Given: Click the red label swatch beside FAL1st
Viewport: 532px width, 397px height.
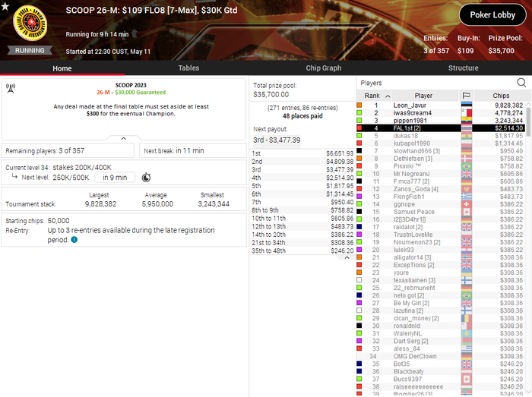Looking at the screenshot, I should coord(359,128).
